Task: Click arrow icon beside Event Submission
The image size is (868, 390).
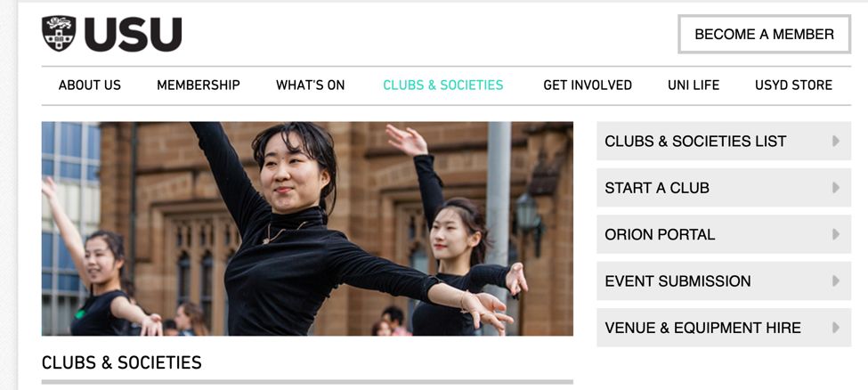Action: (x=835, y=280)
